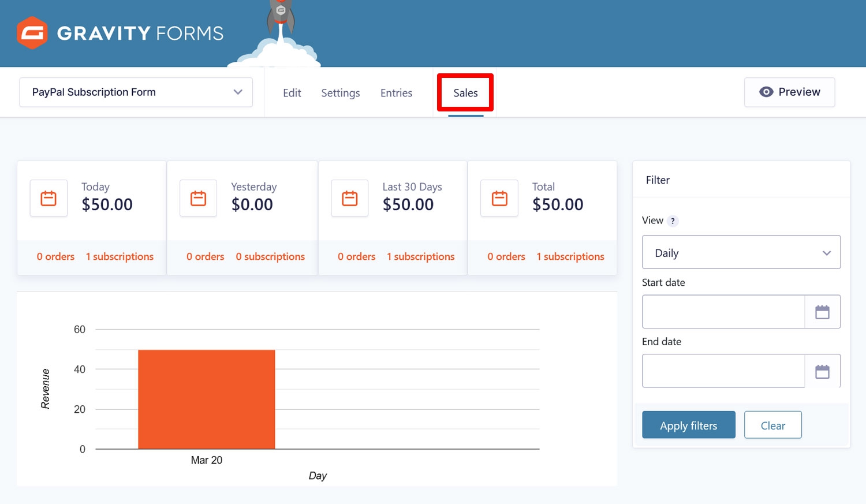Click the orange Mar 20 revenue bar
866x504 pixels.
207,399
